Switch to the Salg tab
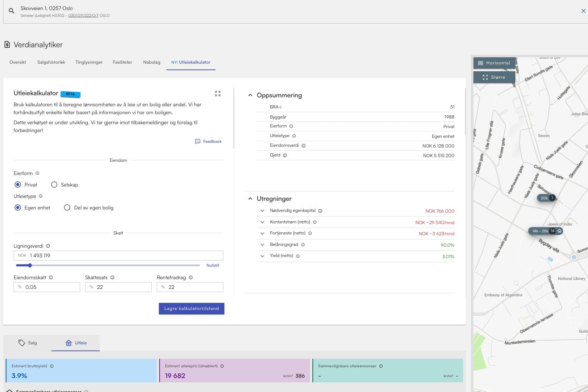 (28, 343)
